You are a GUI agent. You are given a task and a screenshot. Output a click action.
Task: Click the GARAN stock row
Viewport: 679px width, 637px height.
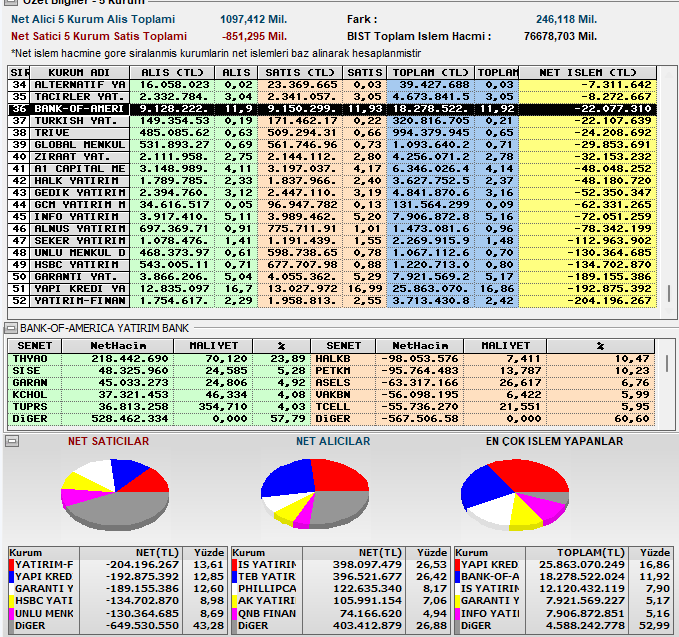coord(159,383)
